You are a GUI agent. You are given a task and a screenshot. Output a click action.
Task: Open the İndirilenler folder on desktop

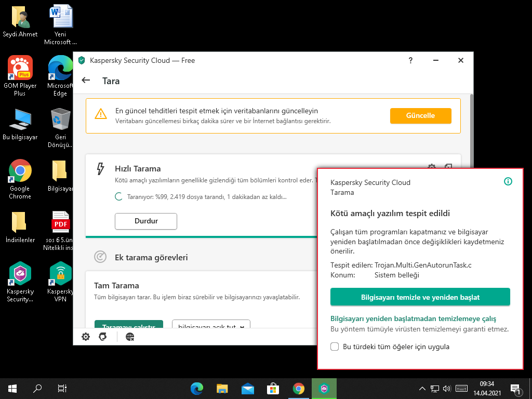(x=20, y=228)
